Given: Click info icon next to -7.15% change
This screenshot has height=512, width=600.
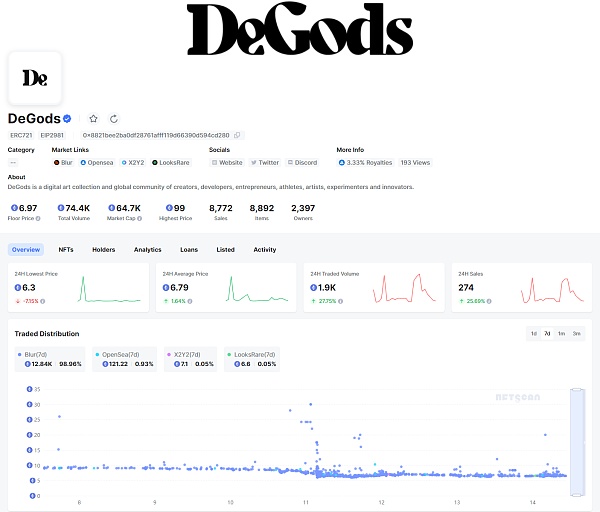Looking at the screenshot, I should click(x=42, y=301).
